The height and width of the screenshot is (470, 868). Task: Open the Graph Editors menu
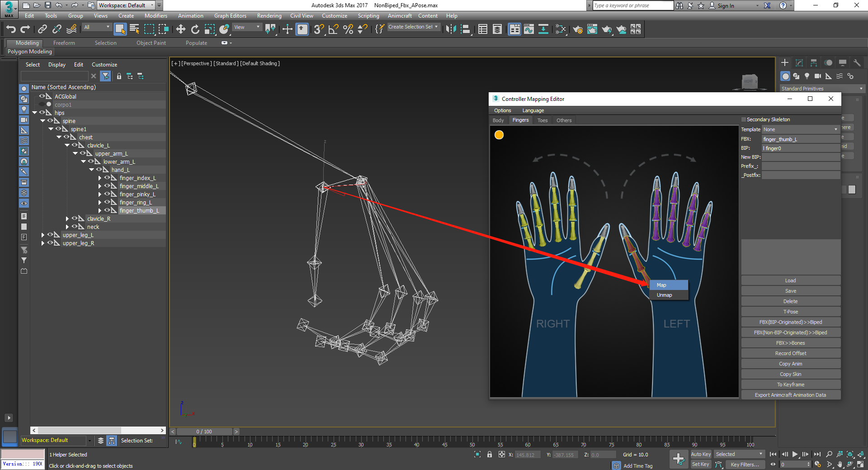(230, 16)
